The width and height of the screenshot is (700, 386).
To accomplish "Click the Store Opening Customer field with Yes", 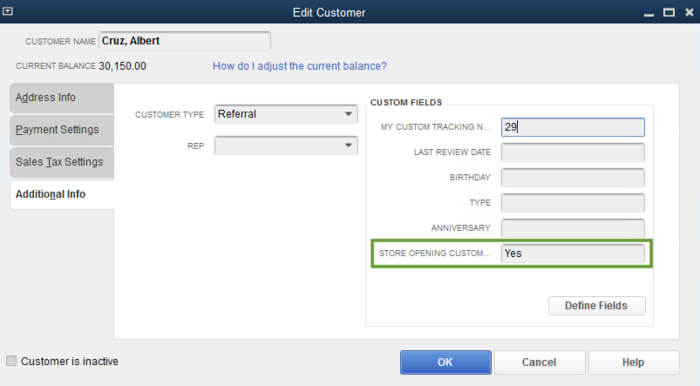I will pos(573,253).
